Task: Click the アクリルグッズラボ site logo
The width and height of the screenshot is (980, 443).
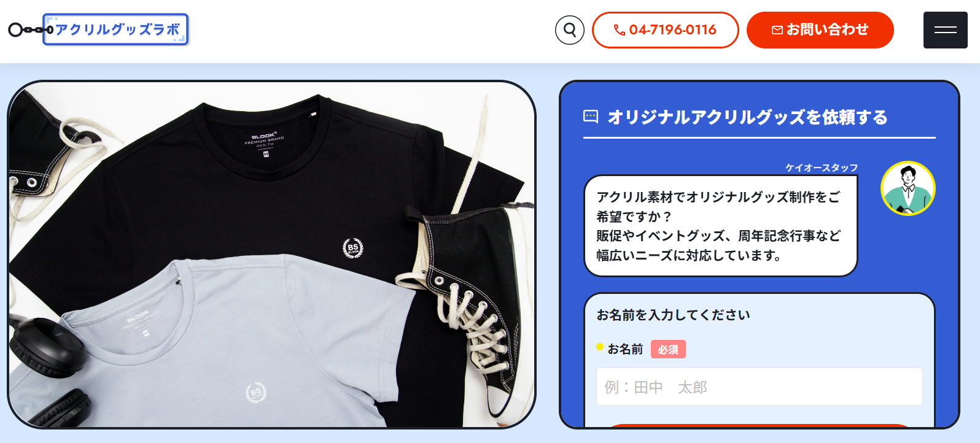Action: click(x=116, y=29)
